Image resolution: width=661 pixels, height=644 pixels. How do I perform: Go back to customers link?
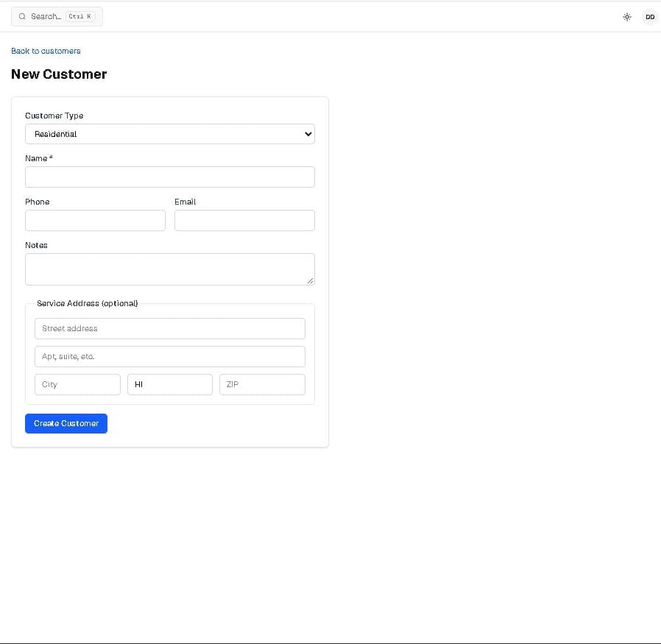[x=46, y=51]
